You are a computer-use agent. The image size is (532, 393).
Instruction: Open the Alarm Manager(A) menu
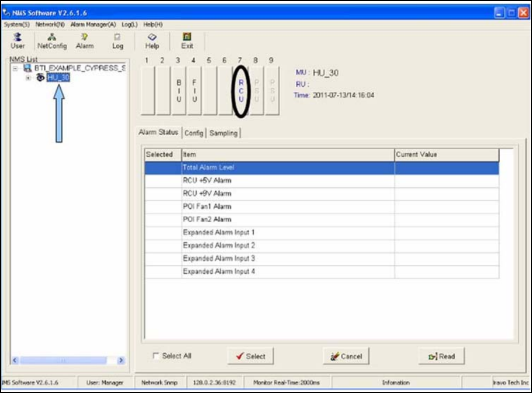[93, 25]
